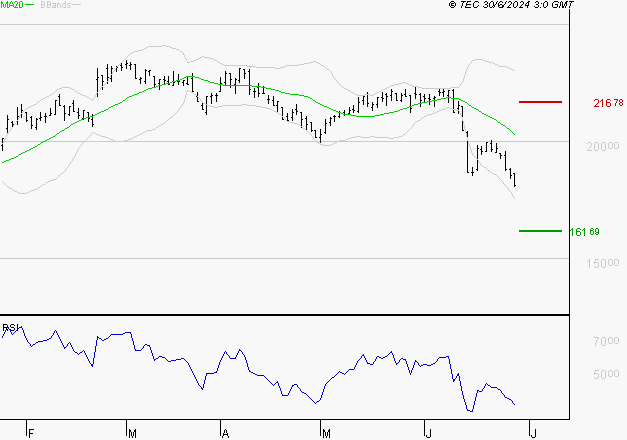Screen dimensions: 627x440
Task: Click the first M March axis label
Action: (132, 434)
